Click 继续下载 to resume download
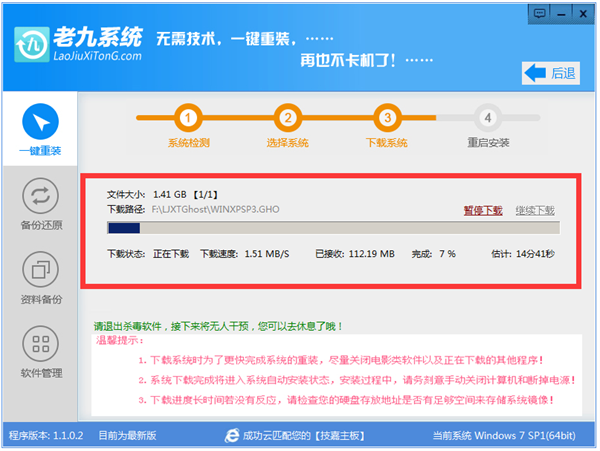This screenshot has width=600, height=451. tap(535, 211)
